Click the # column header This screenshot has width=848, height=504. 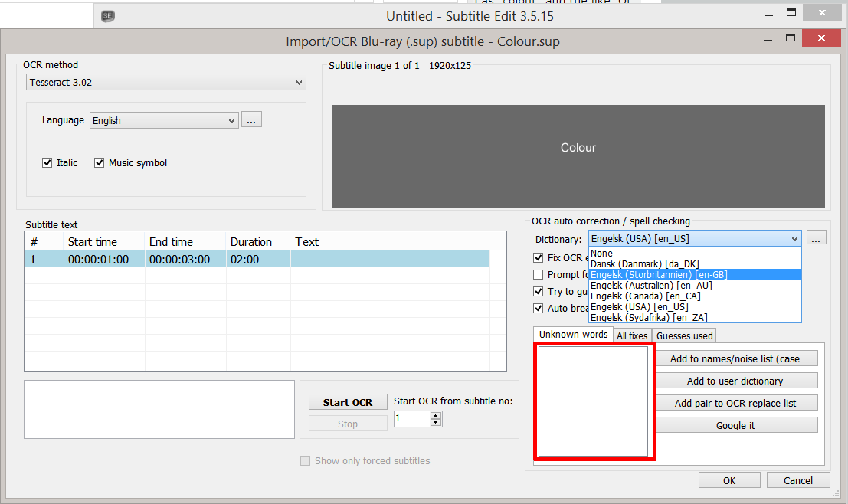[x=44, y=242]
